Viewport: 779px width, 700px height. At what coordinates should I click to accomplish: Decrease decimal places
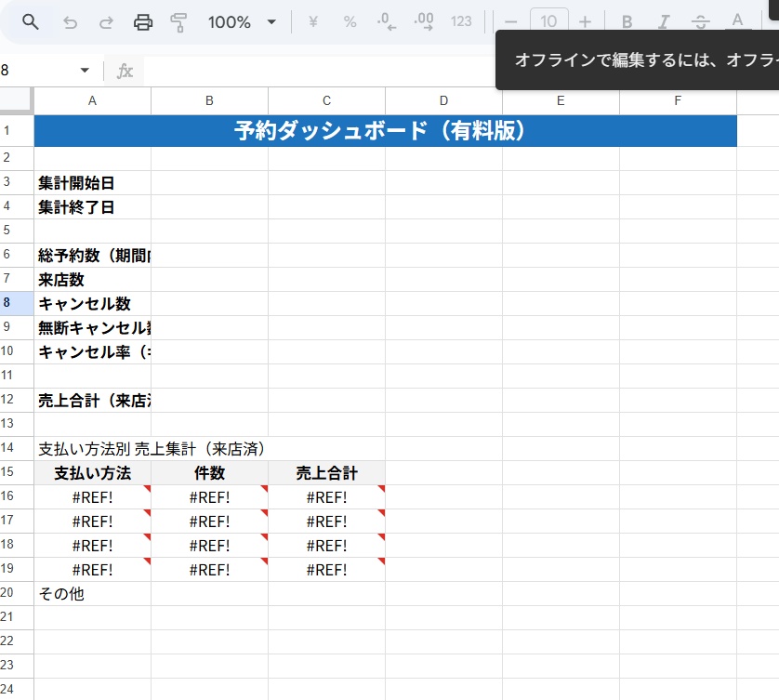click(385, 21)
